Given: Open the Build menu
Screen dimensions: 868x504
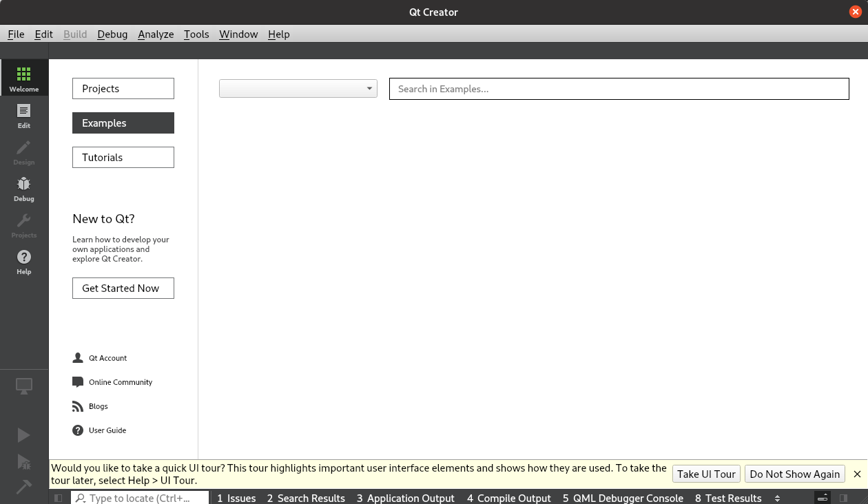Looking at the screenshot, I should pos(75,34).
